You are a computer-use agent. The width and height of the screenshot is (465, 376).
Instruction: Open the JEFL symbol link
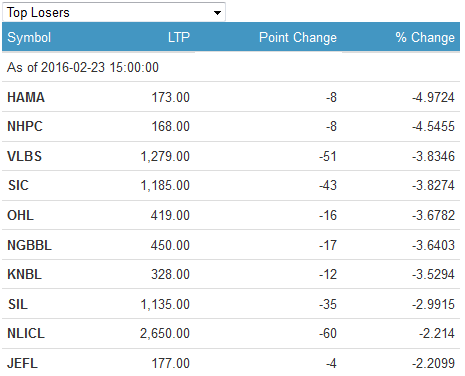tap(22, 363)
